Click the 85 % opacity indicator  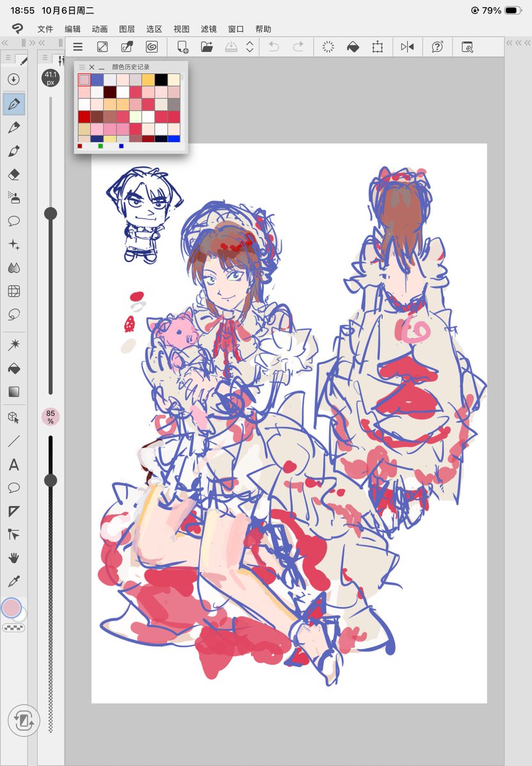50,417
